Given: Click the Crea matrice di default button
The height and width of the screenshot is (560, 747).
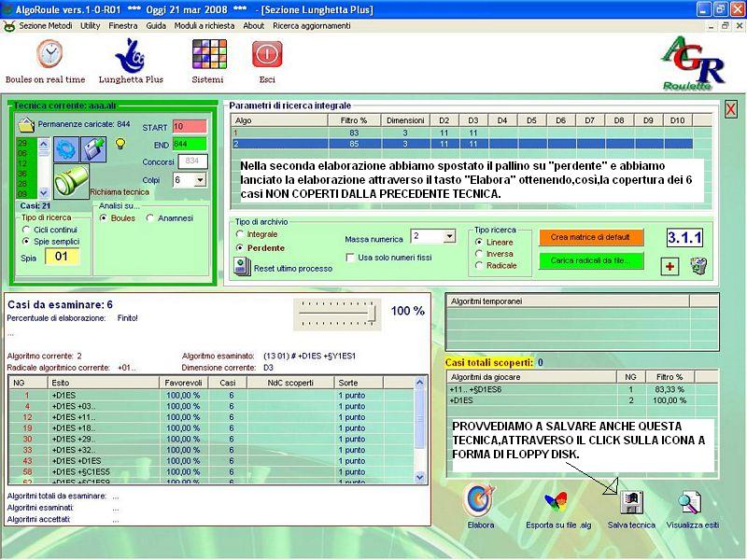Looking at the screenshot, I should [x=591, y=237].
